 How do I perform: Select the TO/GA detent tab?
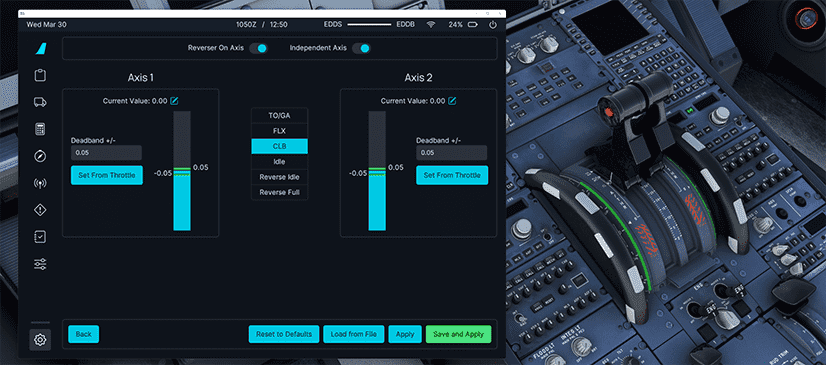[x=280, y=115]
